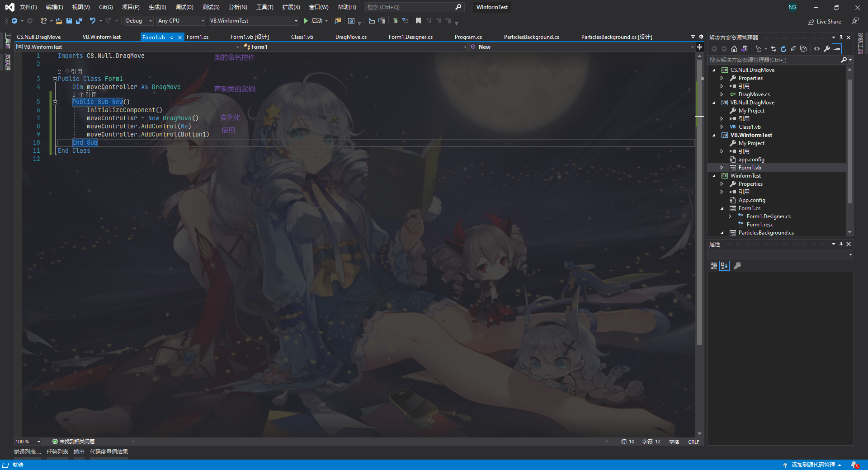
Task: Refresh the Solution Explorer tree
Action: tap(783, 49)
